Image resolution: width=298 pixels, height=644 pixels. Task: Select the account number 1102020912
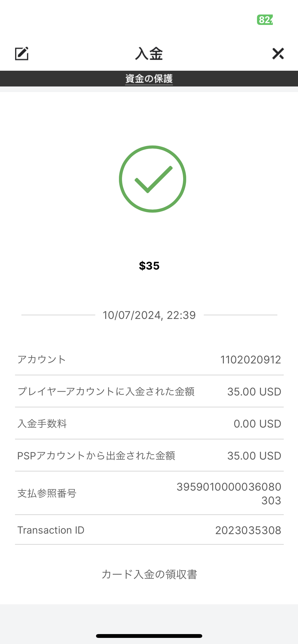coord(250,360)
